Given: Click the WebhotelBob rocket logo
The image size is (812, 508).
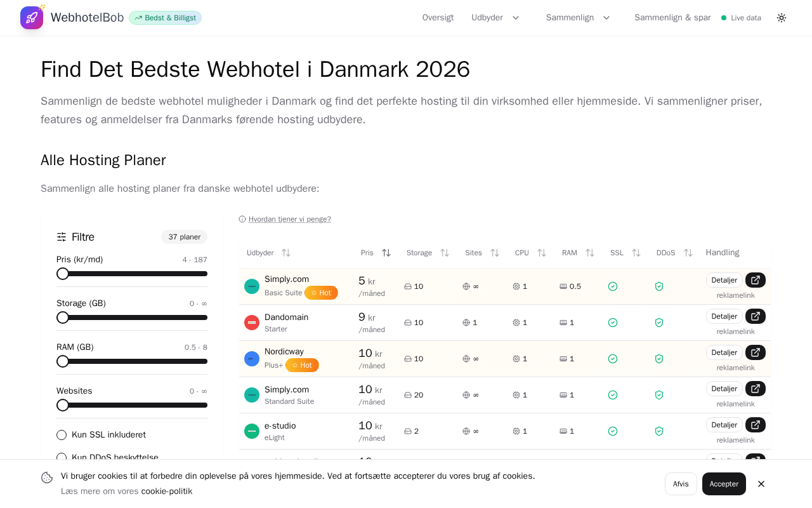Looking at the screenshot, I should point(32,18).
